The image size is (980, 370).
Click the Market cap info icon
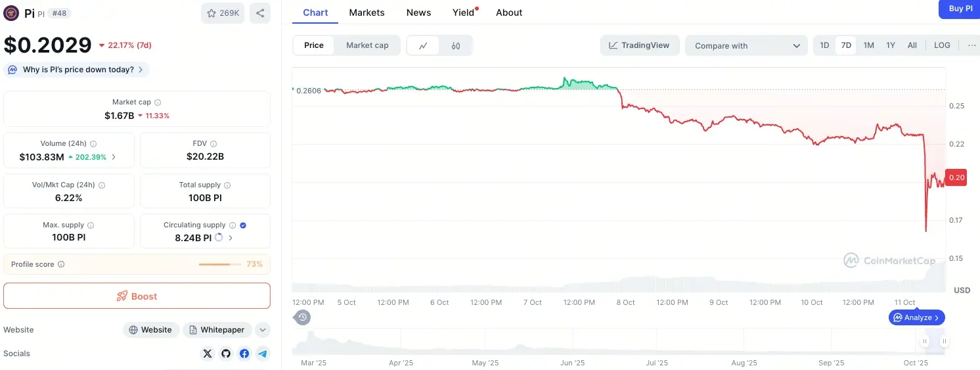coord(158,103)
